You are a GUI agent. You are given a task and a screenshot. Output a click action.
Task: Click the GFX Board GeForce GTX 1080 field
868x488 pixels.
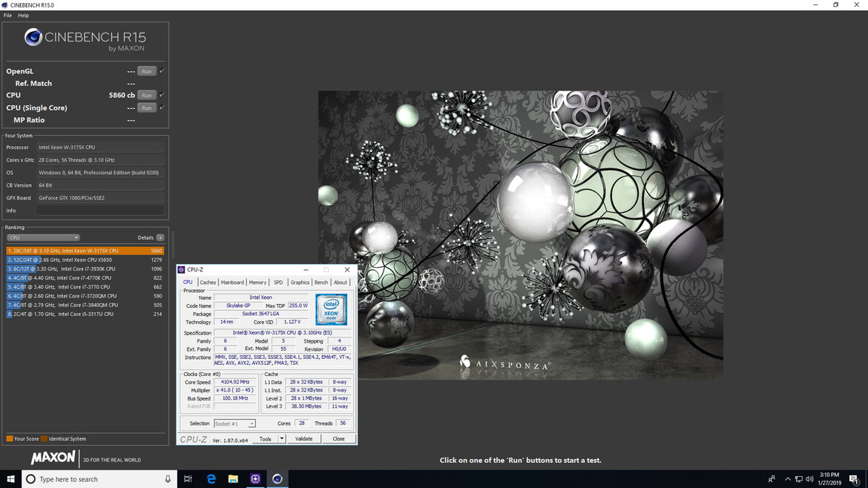click(x=100, y=198)
